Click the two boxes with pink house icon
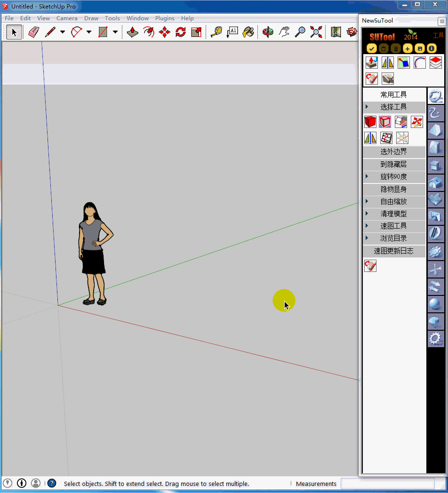The width and height of the screenshot is (448, 493). tap(401, 122)
